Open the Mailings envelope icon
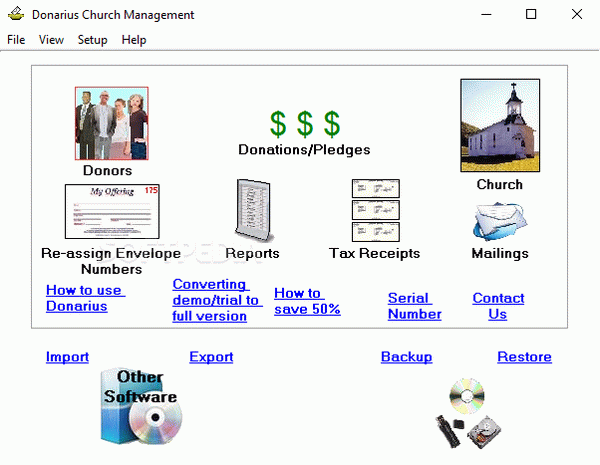The width and height of the screenshot is (600, 465). click(x=500, y=222)
